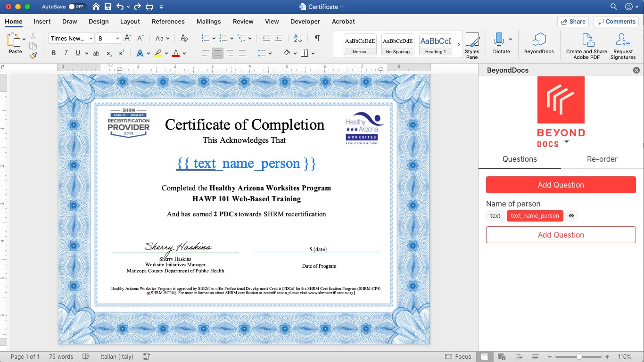Toggle visibility eye for text_name_person

pos(571,216)
